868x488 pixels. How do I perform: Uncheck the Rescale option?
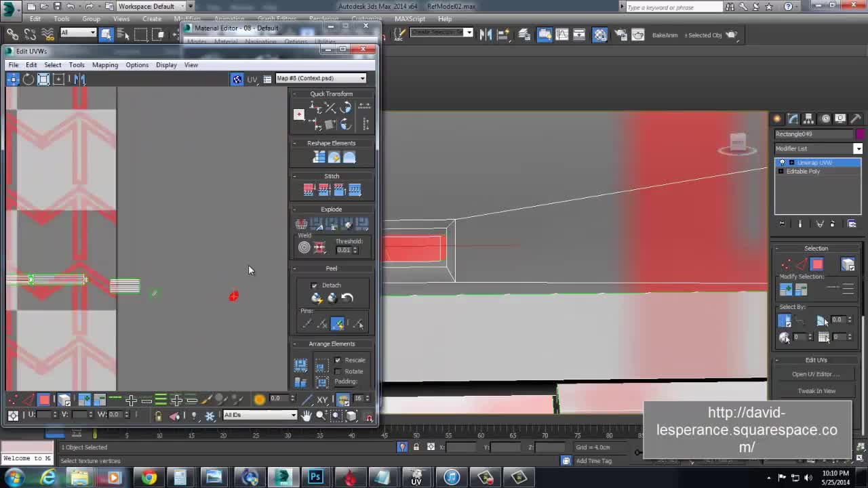click(x=338, y=360)
